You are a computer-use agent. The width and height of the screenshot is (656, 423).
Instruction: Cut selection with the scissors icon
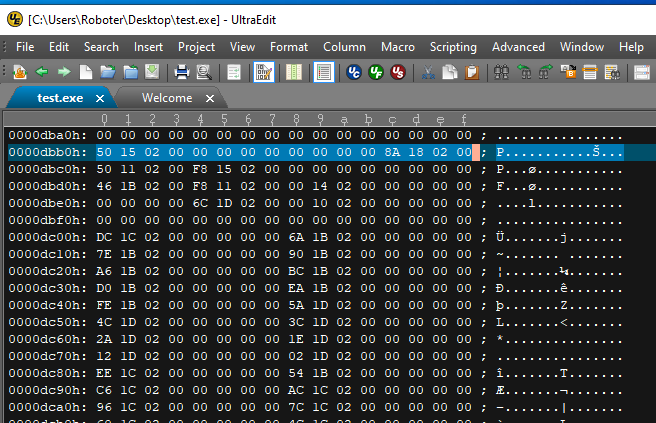tap(428, 72)
